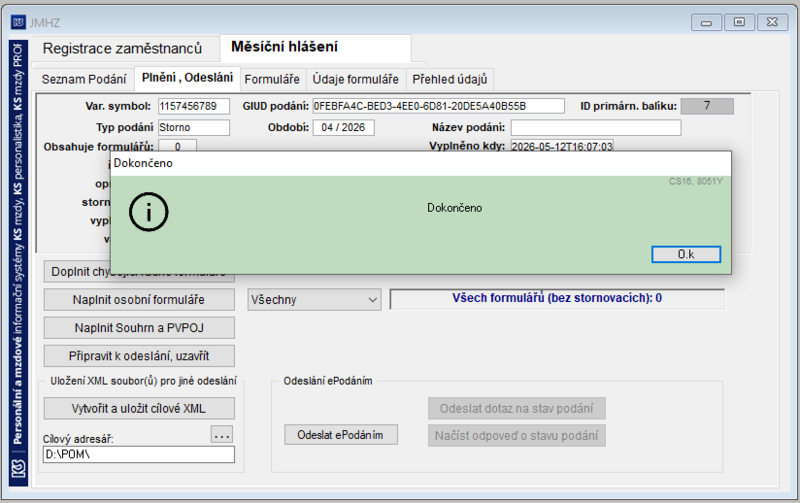Click the Vyplněno kdy timestamp field
This screenshot has width=800, height=503.
(562, 146)
